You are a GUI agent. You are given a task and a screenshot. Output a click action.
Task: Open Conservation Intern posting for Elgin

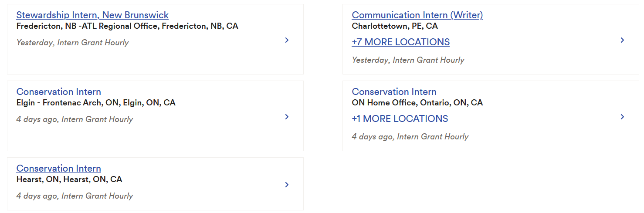(x=58, y=92)
